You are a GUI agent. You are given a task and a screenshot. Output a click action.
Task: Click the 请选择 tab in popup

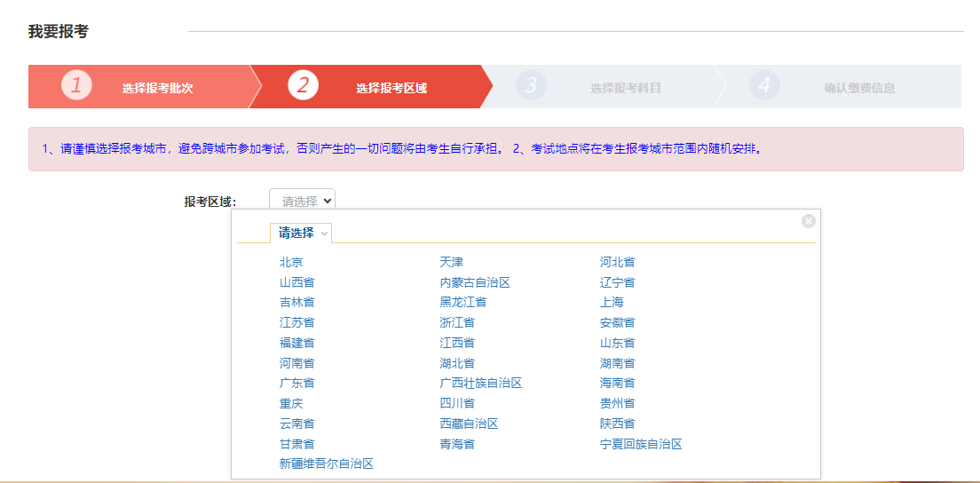pyautogui.click(x=300, y=233)
